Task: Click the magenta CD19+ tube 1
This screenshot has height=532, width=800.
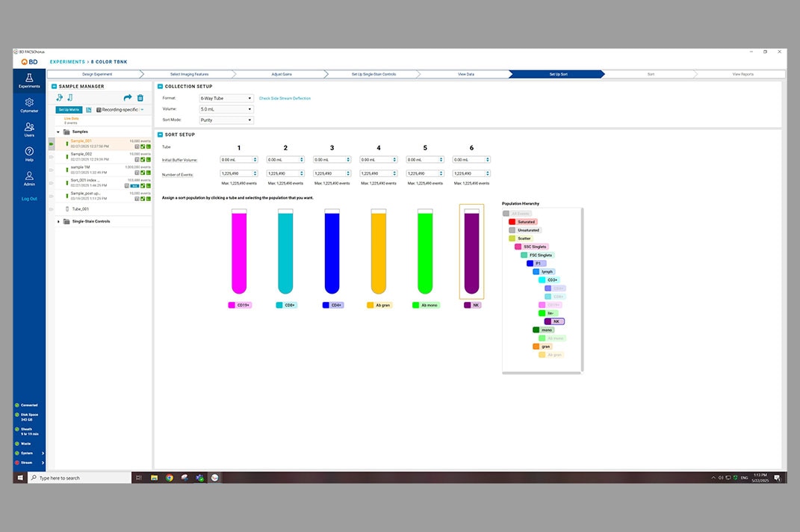Action: (x=239, y=251)
